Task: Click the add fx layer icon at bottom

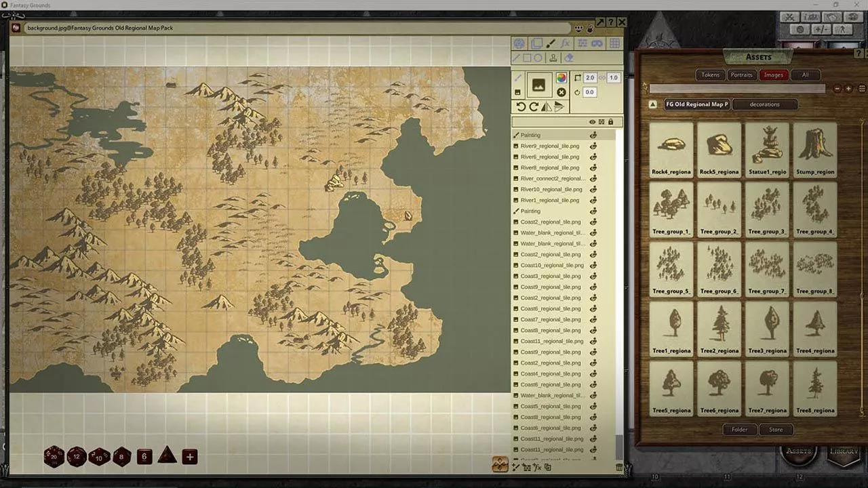Action: (538, 467)
